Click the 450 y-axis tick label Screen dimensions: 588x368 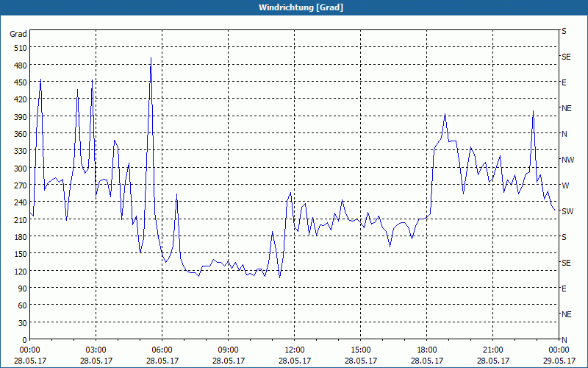tap(21, 82)
